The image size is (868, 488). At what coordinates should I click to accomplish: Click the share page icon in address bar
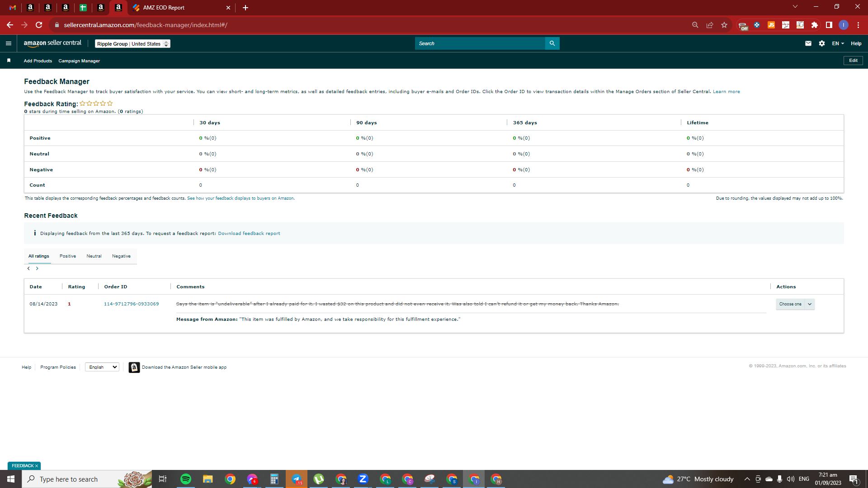[x=710, y=25]
